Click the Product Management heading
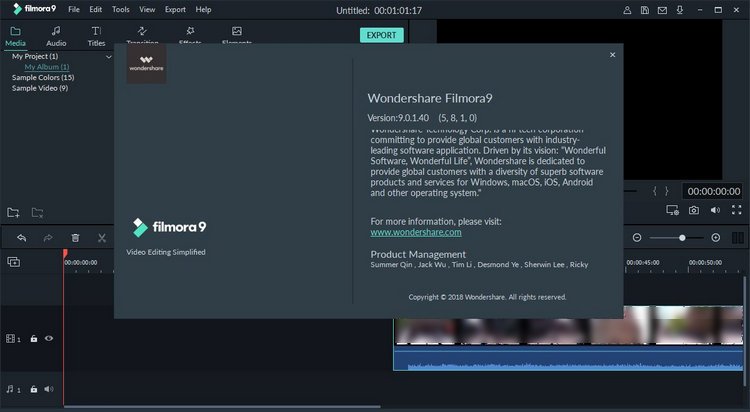 coord(418,255)
